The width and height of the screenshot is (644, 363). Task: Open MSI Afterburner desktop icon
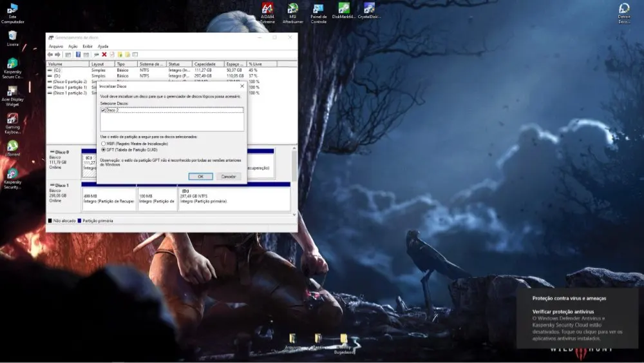click(293, 13)
